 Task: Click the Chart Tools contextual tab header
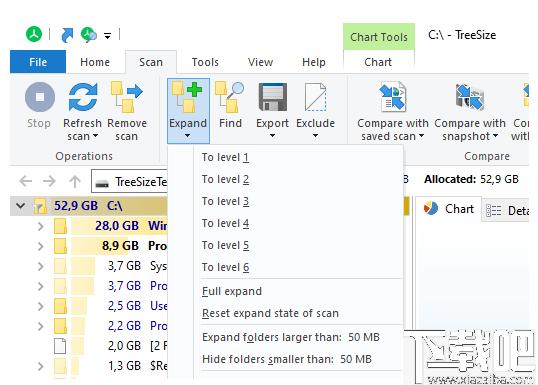[x=379, y=37]
